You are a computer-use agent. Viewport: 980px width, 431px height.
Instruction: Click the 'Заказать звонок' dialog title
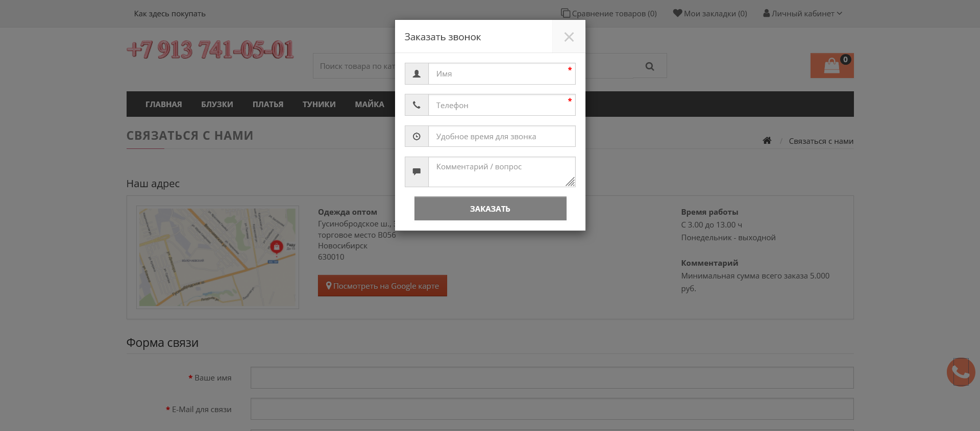pos(443,37)
